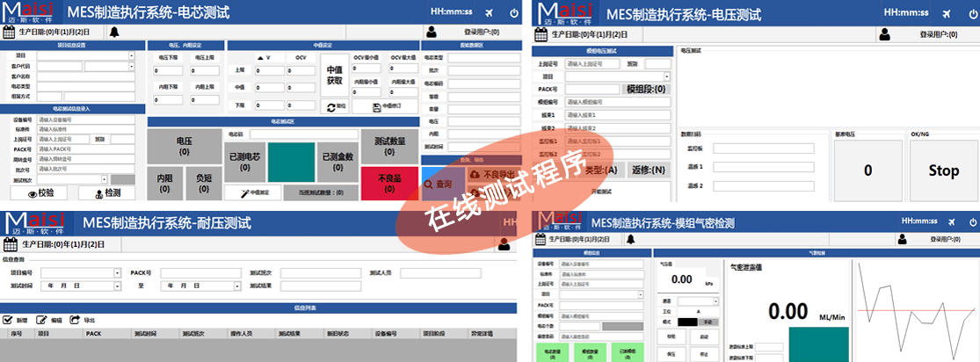Open the 项目 dropdown in 电芯测试 panel
980x362 pixels.
[132, 54]
